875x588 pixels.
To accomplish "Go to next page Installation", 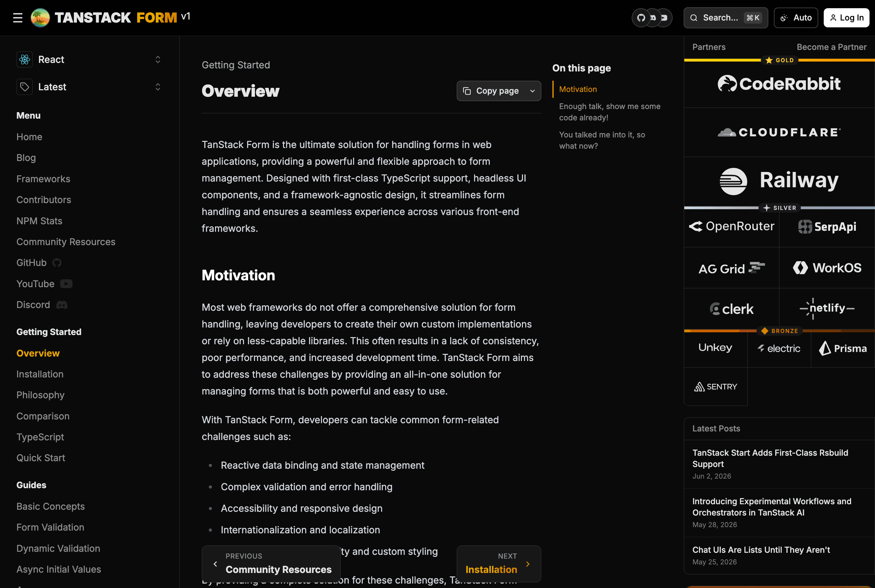I will pos(499,564).
